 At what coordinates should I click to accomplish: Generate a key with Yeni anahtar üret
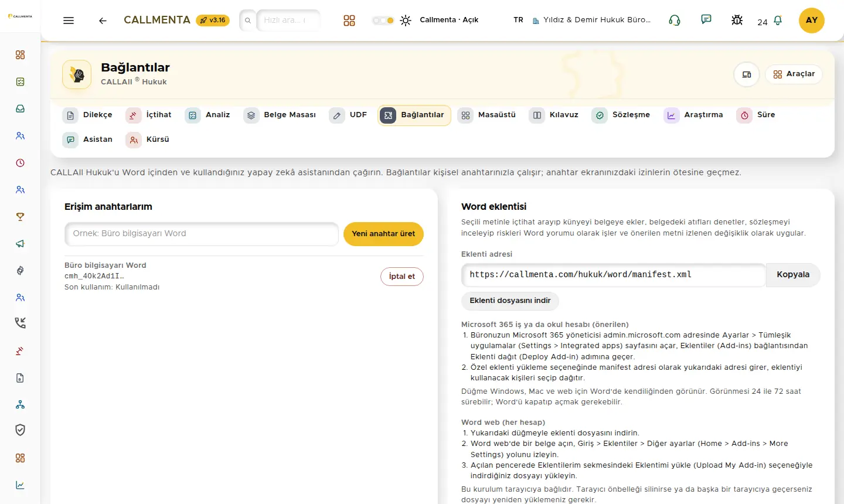pyautogui.click(x=383, y=234)
